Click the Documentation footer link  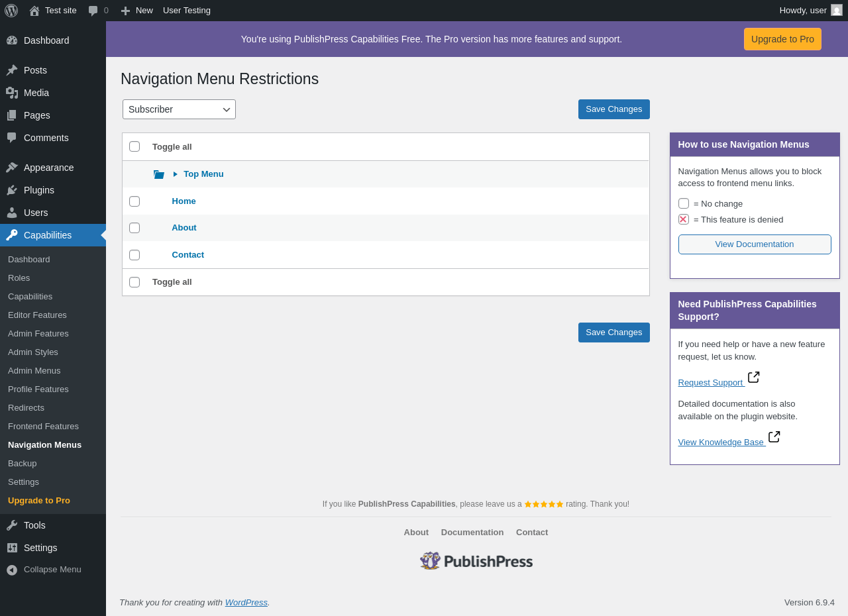coord(472,533)
